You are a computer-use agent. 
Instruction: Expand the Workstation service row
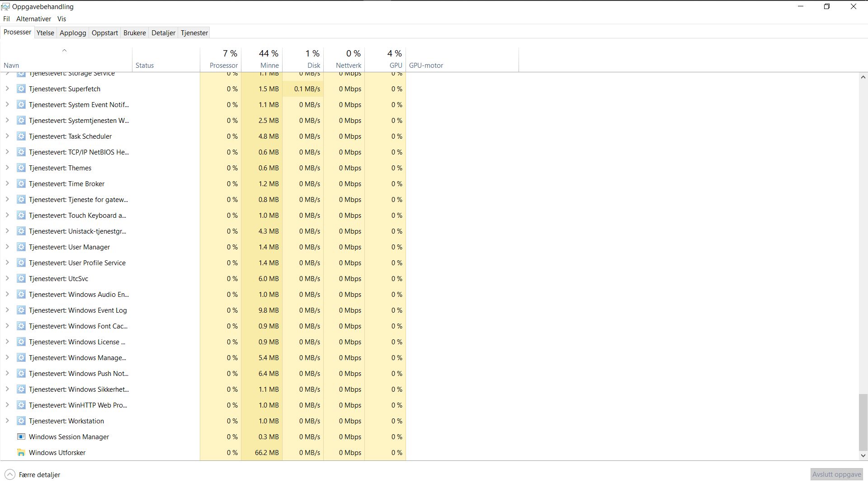tap(7, 421)
